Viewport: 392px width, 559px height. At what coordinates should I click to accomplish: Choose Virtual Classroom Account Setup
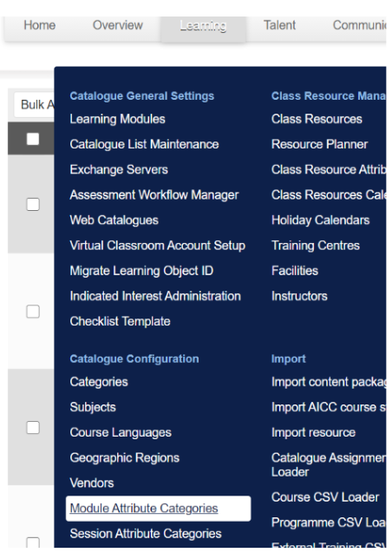157,246
